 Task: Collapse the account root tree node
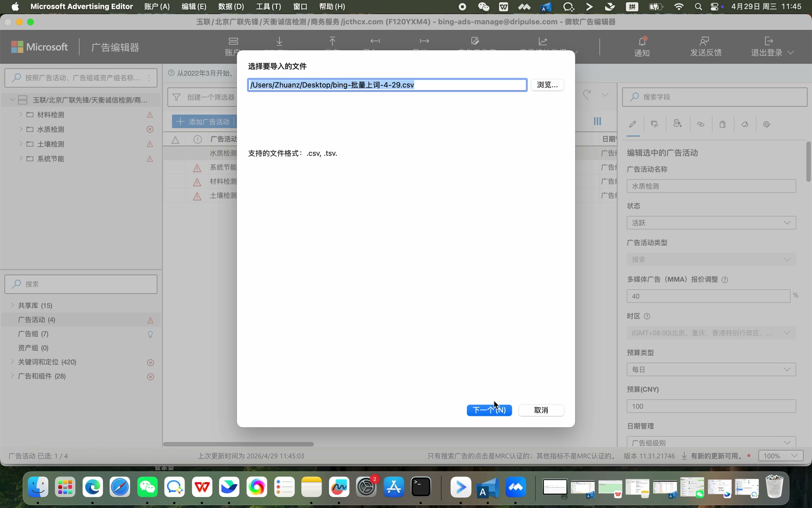coord(12,99)
